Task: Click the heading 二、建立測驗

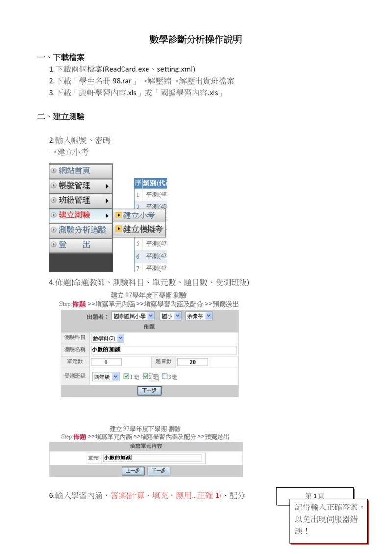Action: (x=61, y=116)
